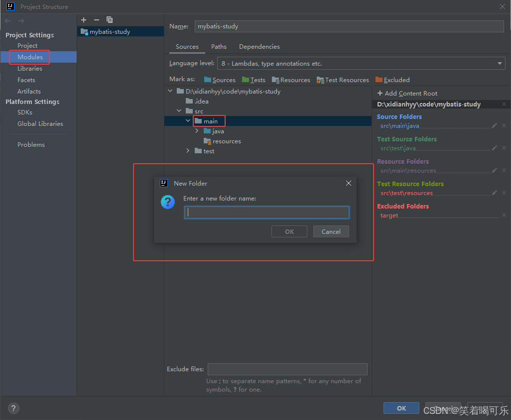Click src\test\resources folder link
Image resolution: width=511 pixels, height=420 pixels.
[407, 193]
